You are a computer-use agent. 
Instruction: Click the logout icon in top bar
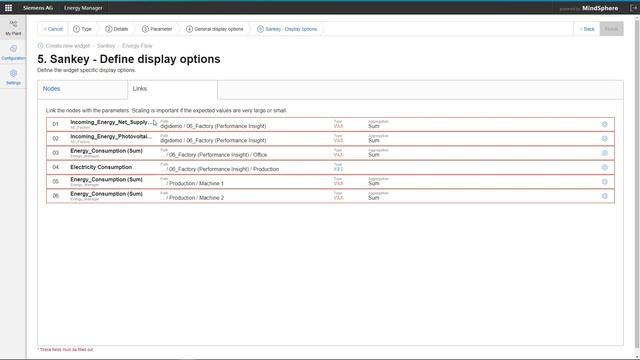coord(633,8)
